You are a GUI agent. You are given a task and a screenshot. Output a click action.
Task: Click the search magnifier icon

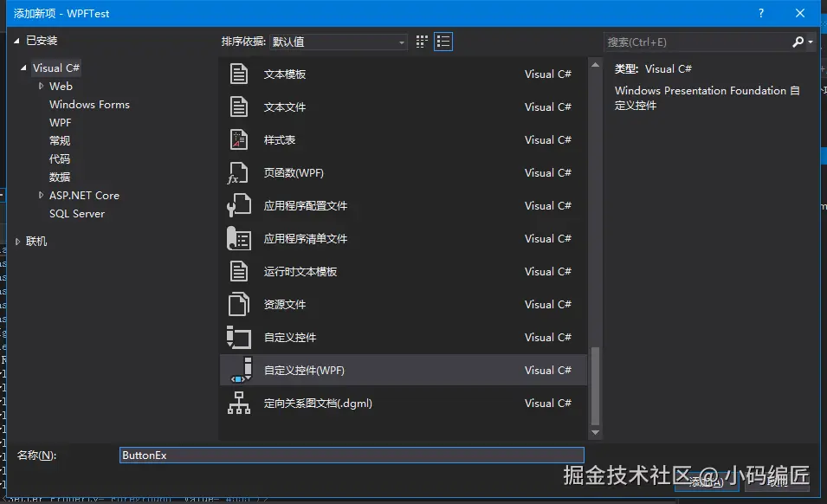[x=798, y=42]
